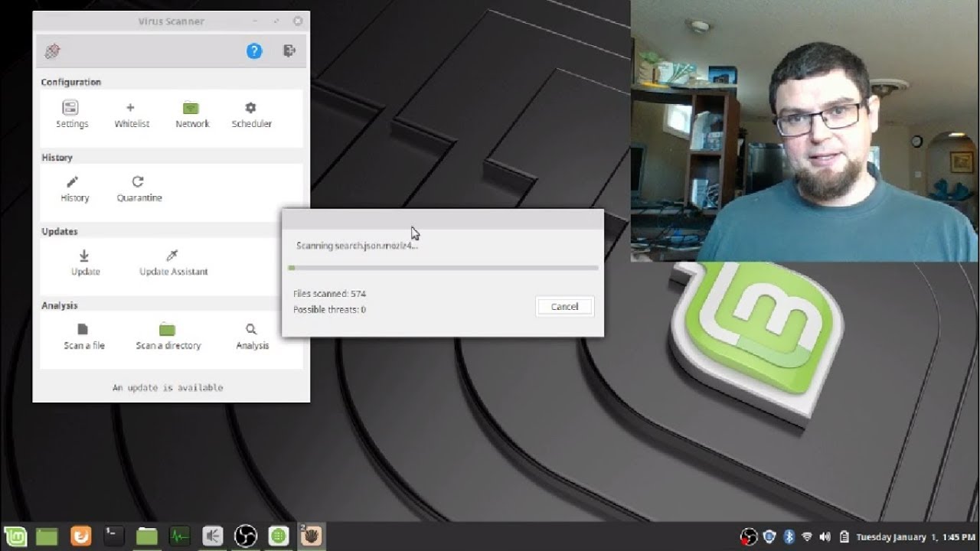Image resolution: width=980 pixels, height=551 pixels.
Task: Open the blue Help icon
Action: 254,51
